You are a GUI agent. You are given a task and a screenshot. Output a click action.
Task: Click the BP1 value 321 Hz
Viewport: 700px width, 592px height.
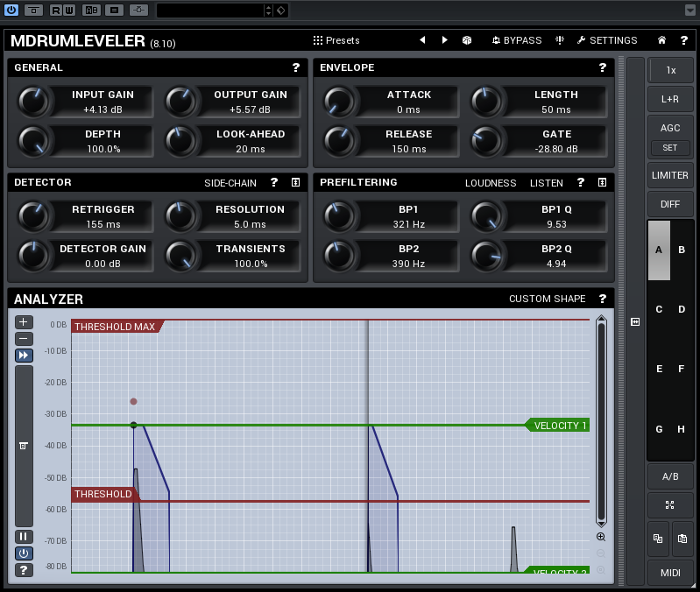408,224
